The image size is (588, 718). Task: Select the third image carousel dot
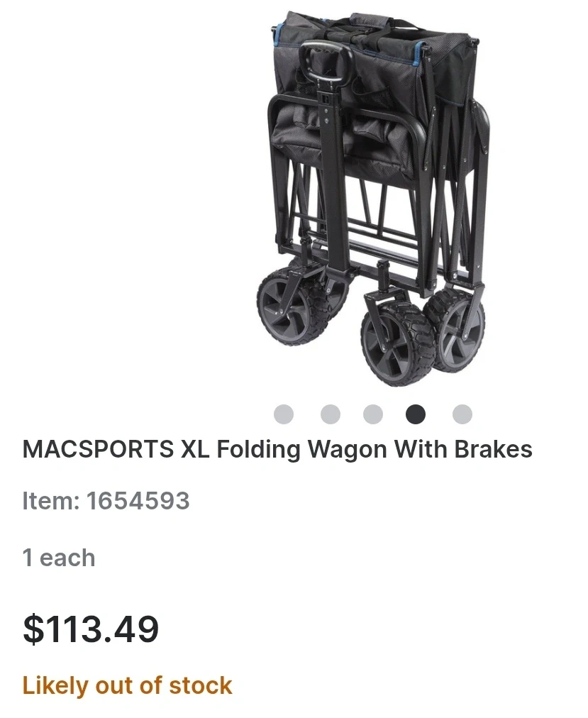(373, 414)
